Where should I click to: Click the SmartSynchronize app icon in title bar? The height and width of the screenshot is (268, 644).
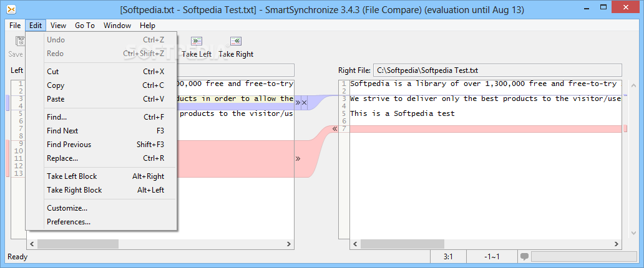click(12, 9)
